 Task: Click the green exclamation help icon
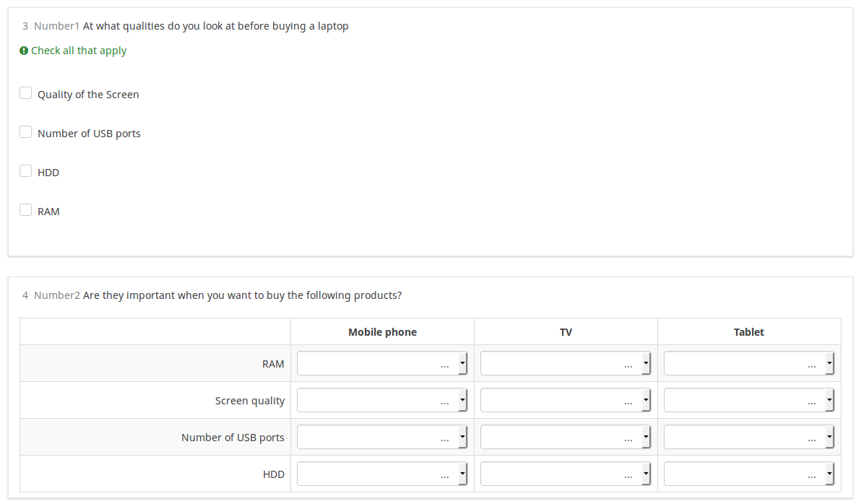[24, 51]
